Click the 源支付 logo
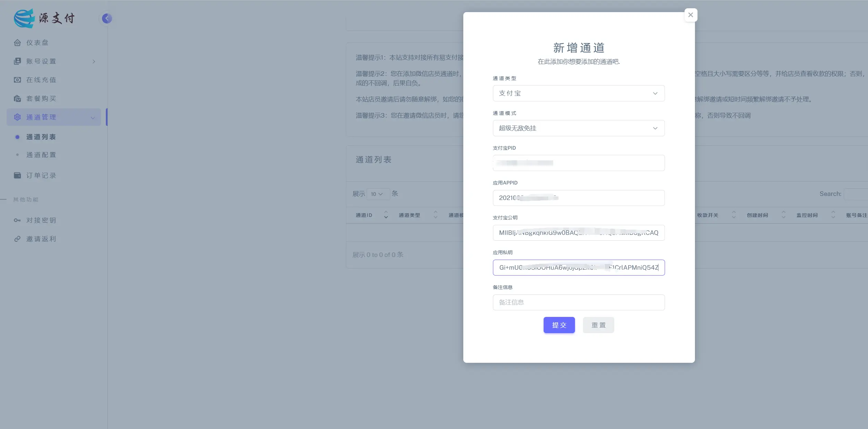Viewport: 868px width, 429px height. (x=44, y=18)
